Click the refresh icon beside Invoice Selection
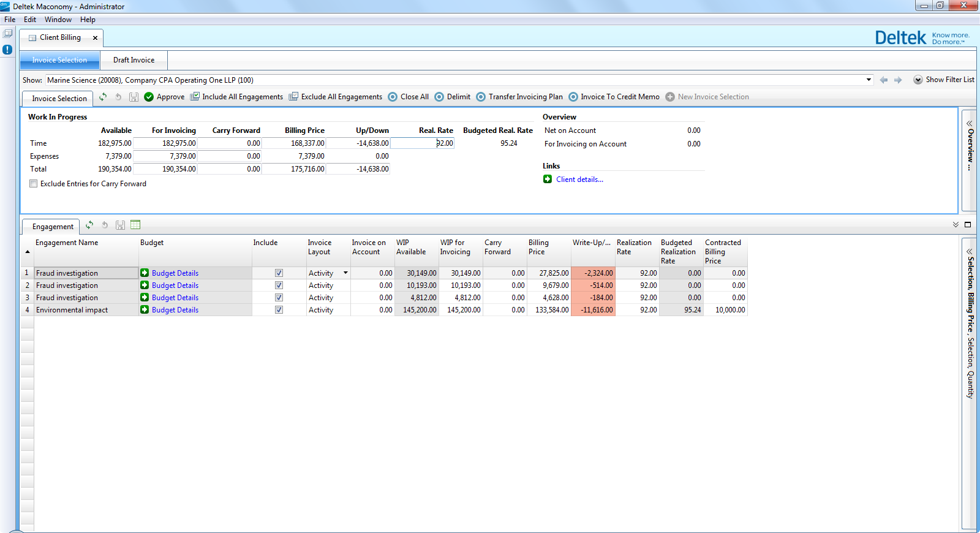 coord(103,97)
